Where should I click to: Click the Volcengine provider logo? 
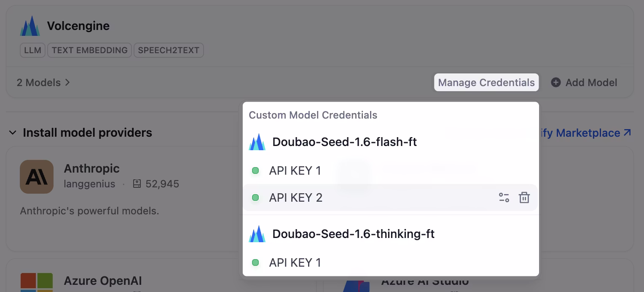point(30,25)
